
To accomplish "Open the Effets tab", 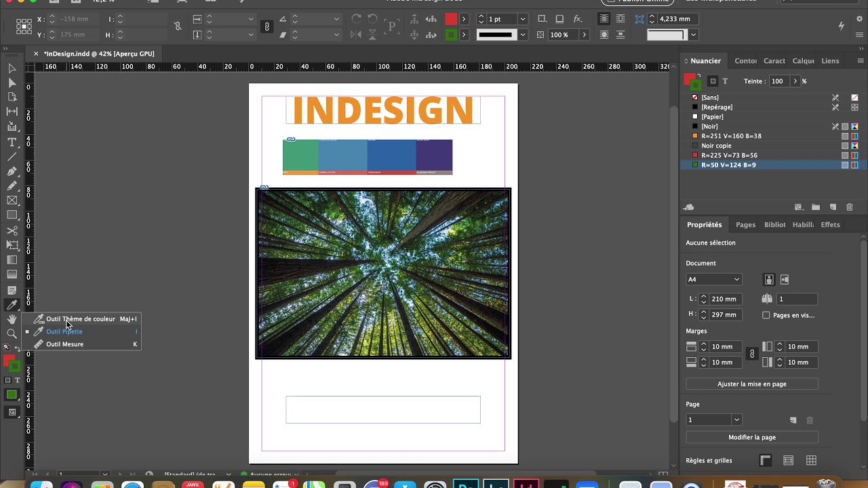I will click(x=830, y=225).
